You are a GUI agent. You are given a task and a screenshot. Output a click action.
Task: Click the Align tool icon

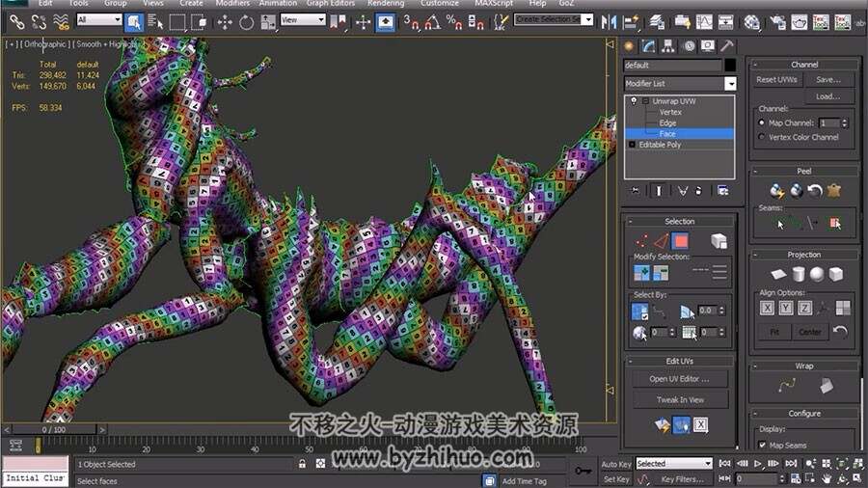(631, 22)
